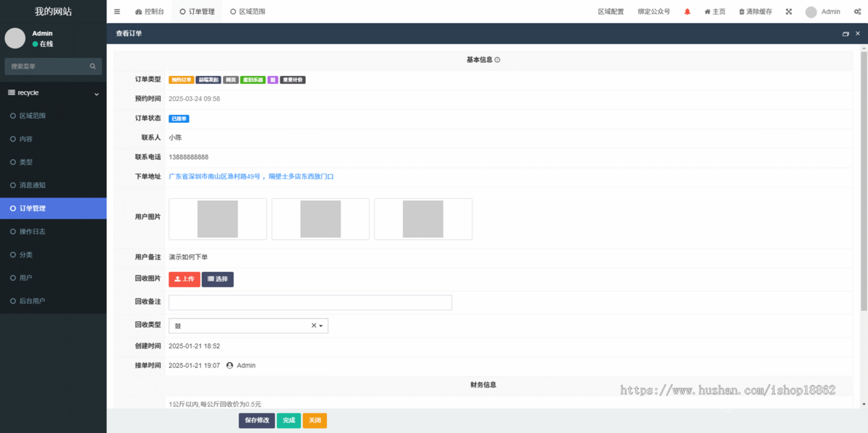Viewport: 868px width, 433px height.
Task: Click the green 完成 button
Action: pyautogui.click(x=289, y=421)
